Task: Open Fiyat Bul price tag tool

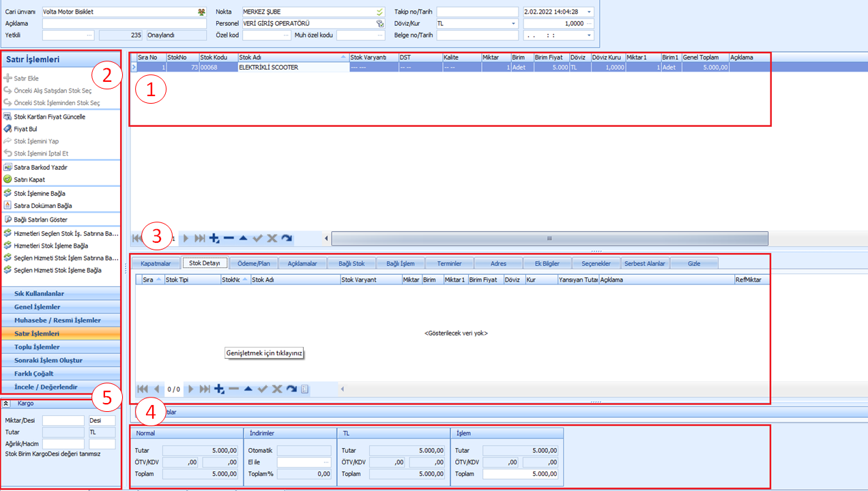Action: coord(8,129)
